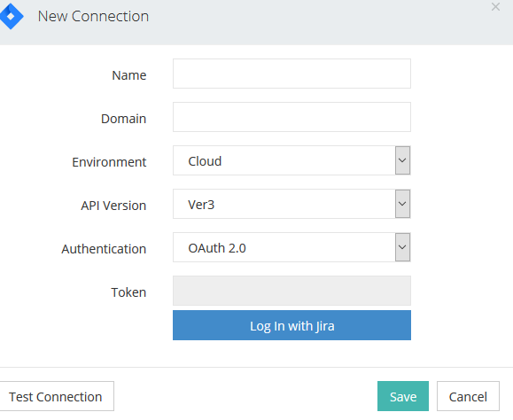513x420 pixels.
Task: Focus the Domain input field
Action: click(x=291, y=117)
